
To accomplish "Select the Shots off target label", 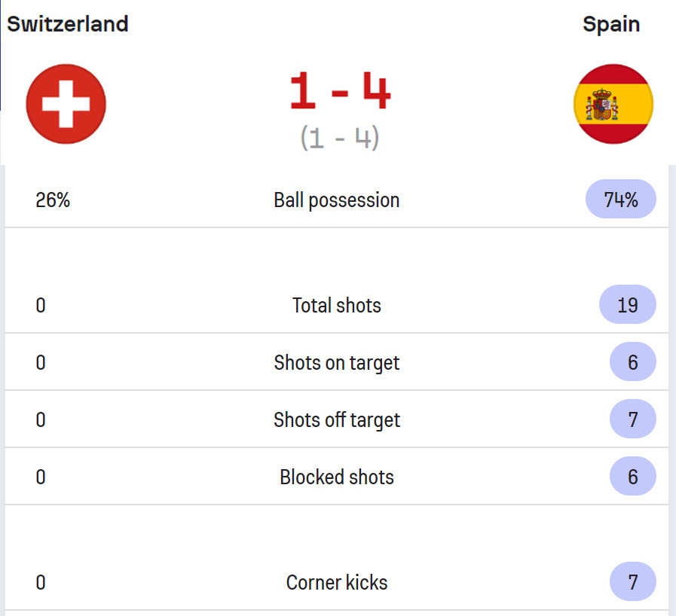I will (x=337, y=420).
